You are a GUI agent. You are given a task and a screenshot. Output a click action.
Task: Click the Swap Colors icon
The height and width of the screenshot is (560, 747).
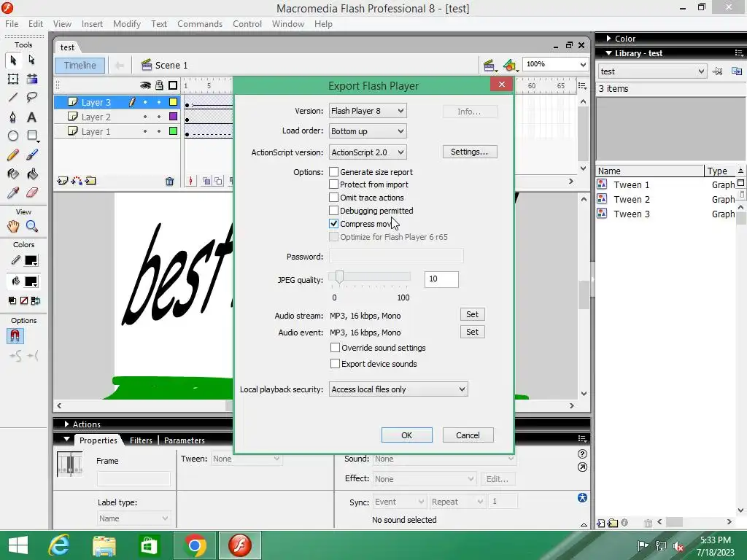35,301
